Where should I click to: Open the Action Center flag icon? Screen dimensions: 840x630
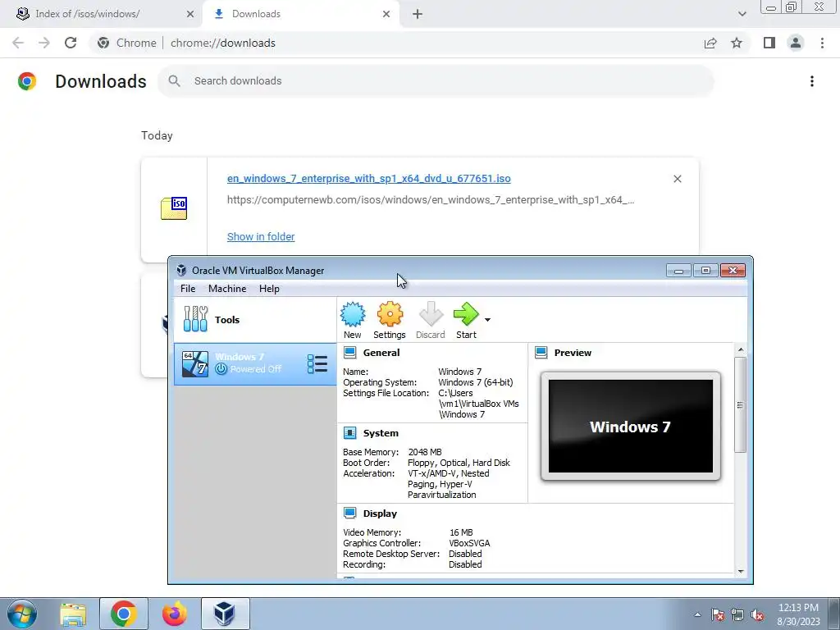717,615
